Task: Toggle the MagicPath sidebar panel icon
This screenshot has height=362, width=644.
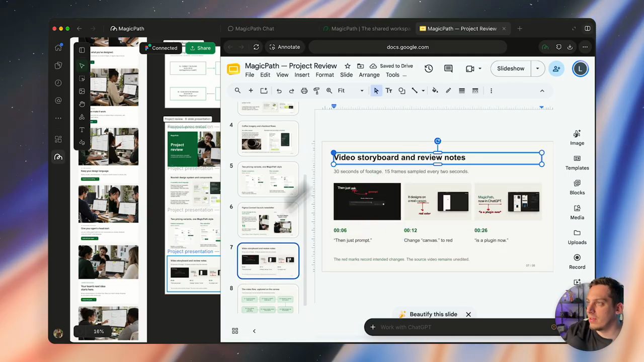Action: pos(82,50)
